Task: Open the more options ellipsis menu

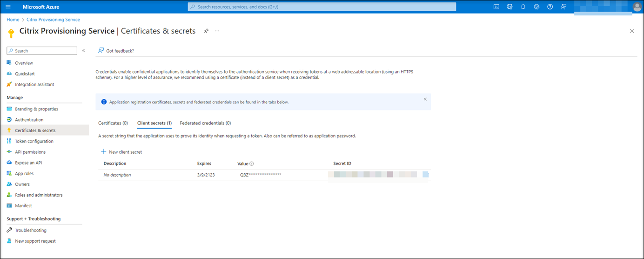Action: click(217, 31)
